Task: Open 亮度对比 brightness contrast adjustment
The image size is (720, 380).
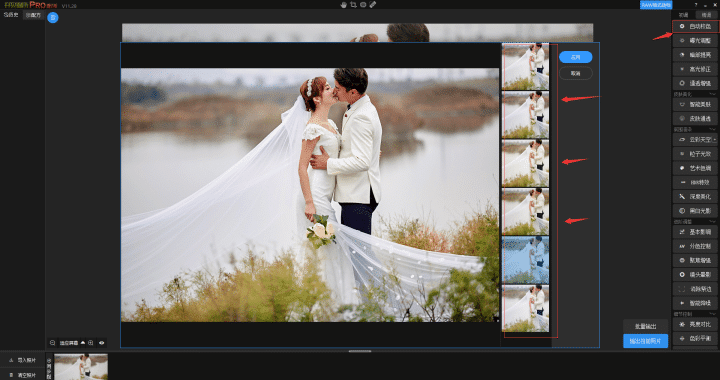Action: point(695,324)
